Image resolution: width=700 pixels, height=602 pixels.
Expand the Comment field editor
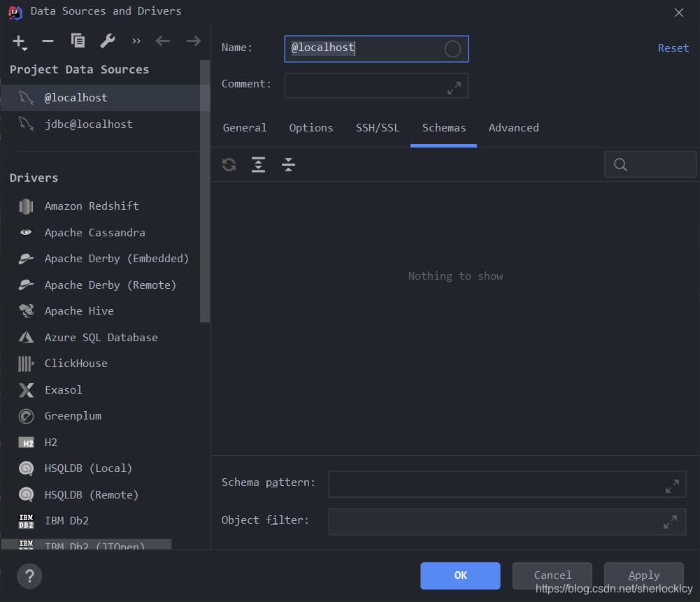coord(455,87)
